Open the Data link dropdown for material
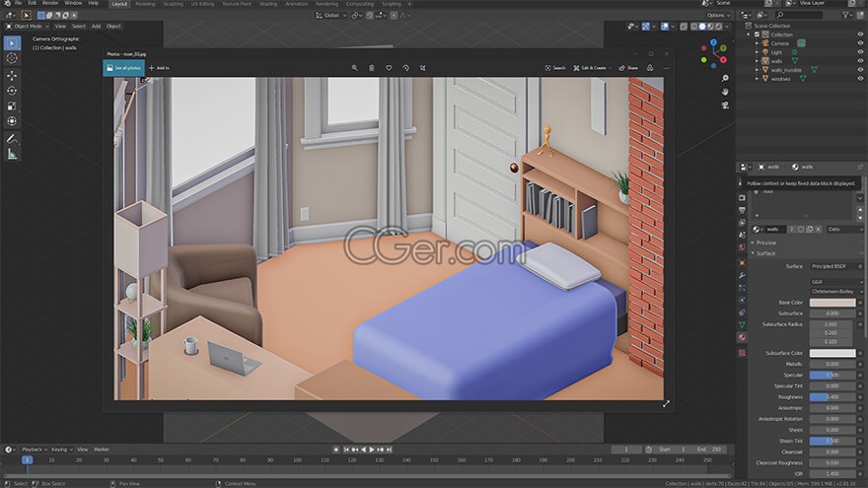This screenshot has height=488, width=868. [844, 229]
